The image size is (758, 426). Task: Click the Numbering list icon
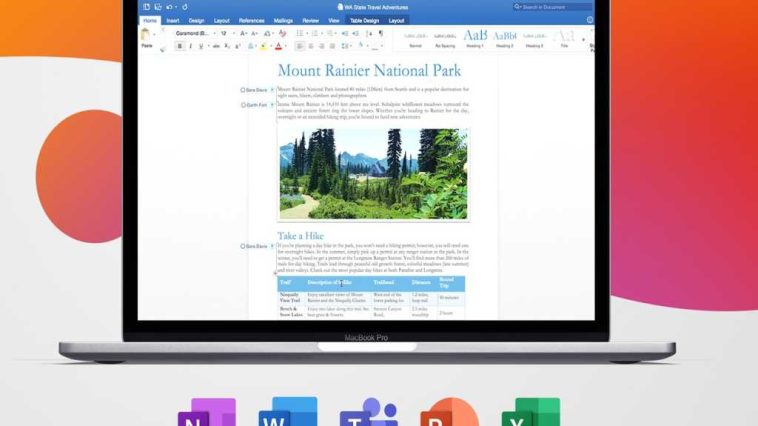coord(314,33)
